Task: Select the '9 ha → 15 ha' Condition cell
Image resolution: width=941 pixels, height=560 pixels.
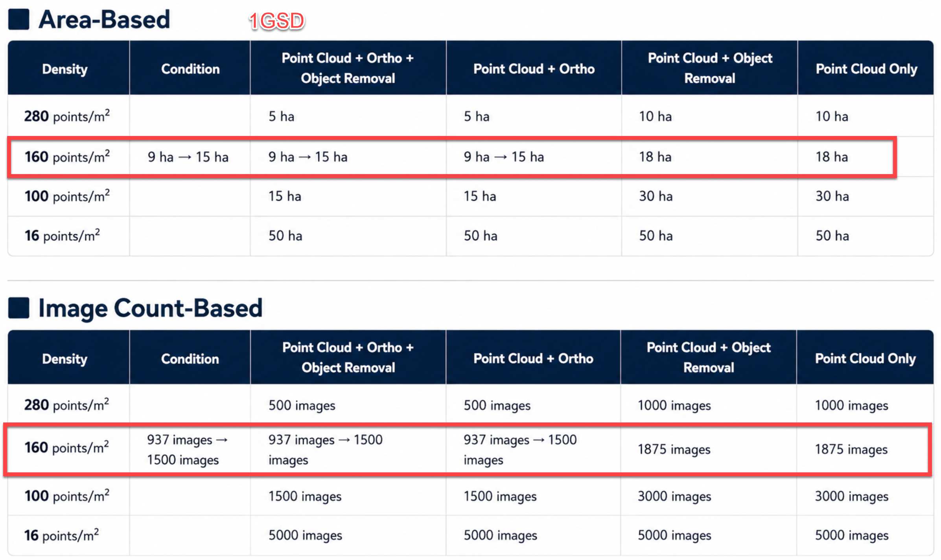Action: click(188, 157)
